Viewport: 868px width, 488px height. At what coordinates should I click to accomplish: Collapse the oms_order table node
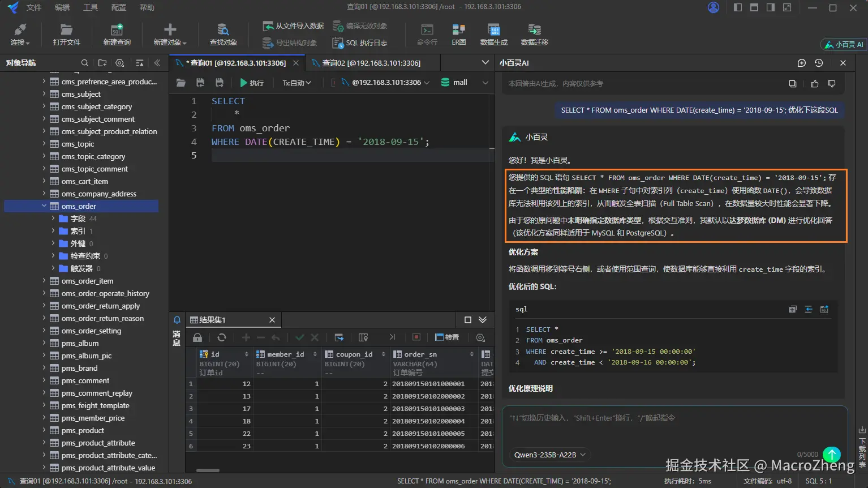44,206
